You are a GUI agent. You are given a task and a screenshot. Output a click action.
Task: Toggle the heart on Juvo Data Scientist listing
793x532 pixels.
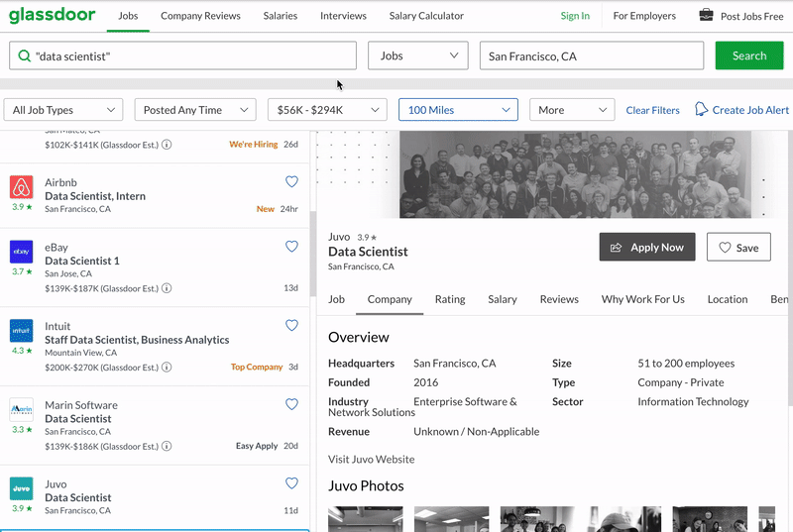[291, 483]
